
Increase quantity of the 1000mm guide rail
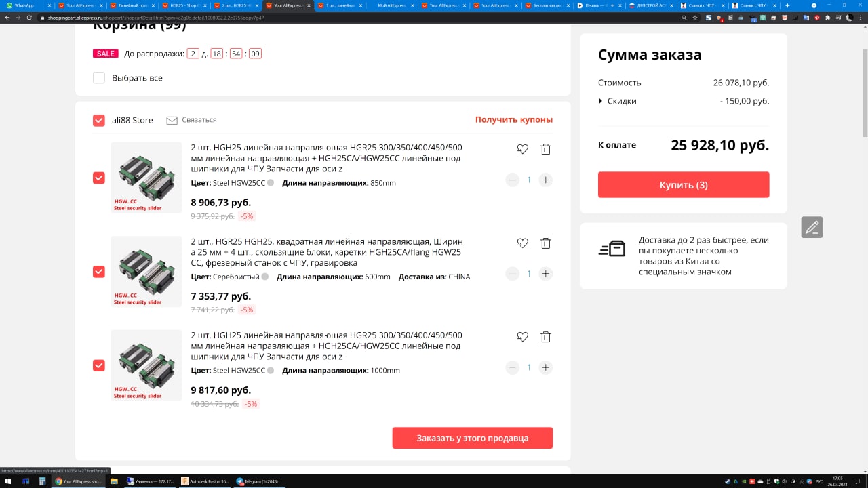(546, 367)
